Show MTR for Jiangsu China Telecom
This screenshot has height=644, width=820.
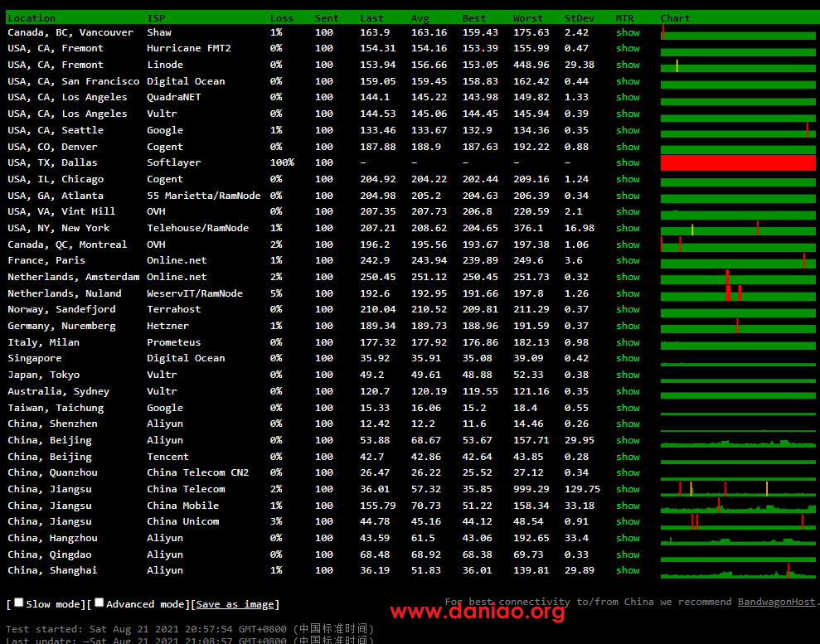[628, 489]
